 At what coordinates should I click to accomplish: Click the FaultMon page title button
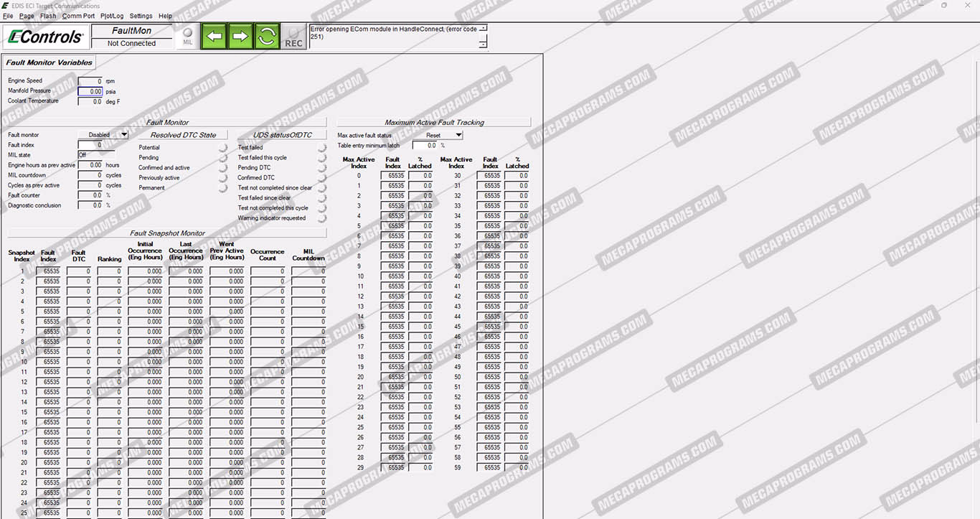(132, 31)
